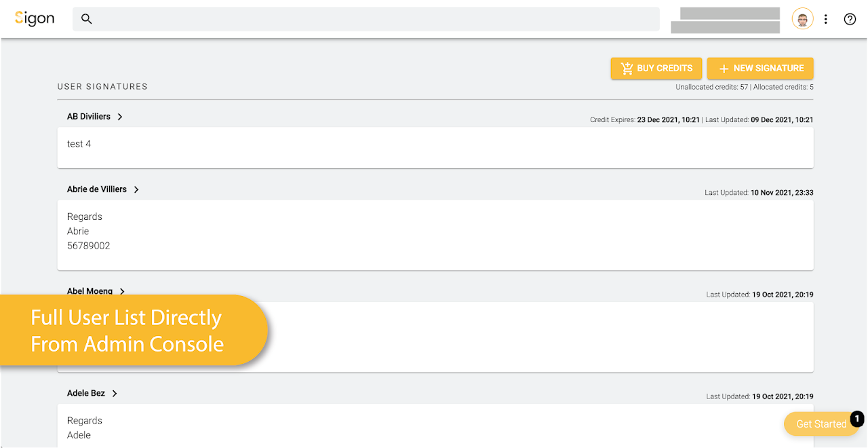Type in the top search field
The height and width of the screenshot is (448, 868).
373,19
